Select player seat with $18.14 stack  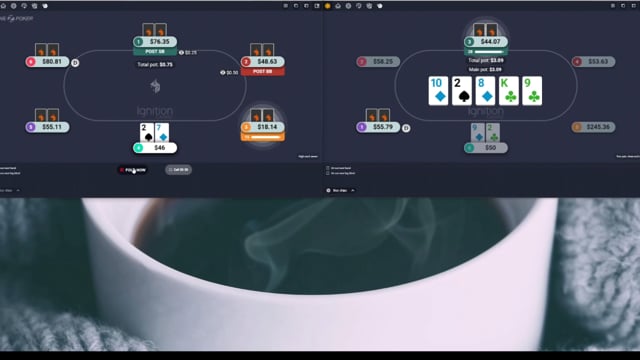click(x=263, y=127)
